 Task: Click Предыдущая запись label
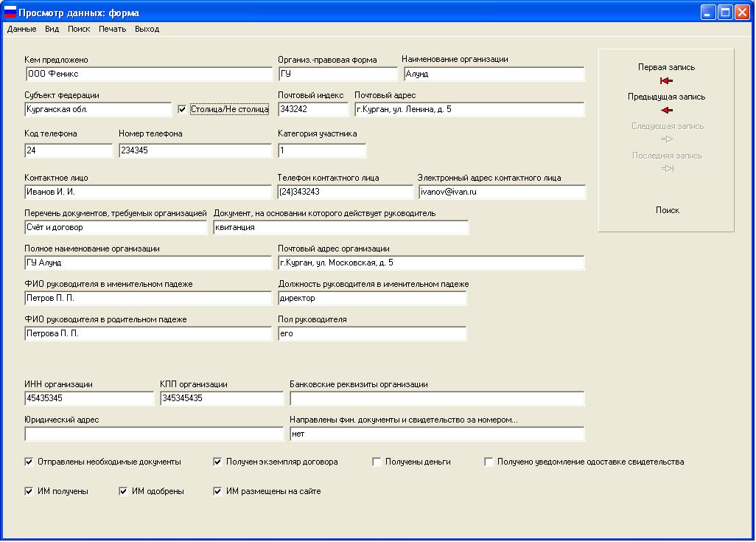pos(666,97)
